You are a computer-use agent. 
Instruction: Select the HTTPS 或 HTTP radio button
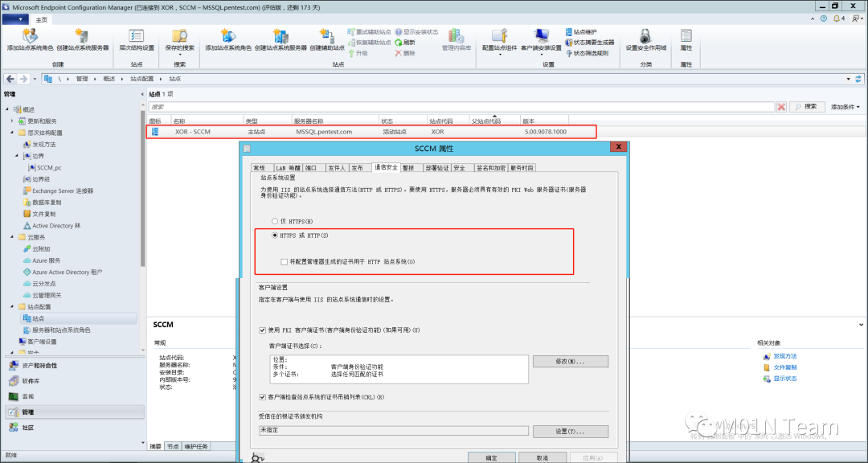click(275, 236)
